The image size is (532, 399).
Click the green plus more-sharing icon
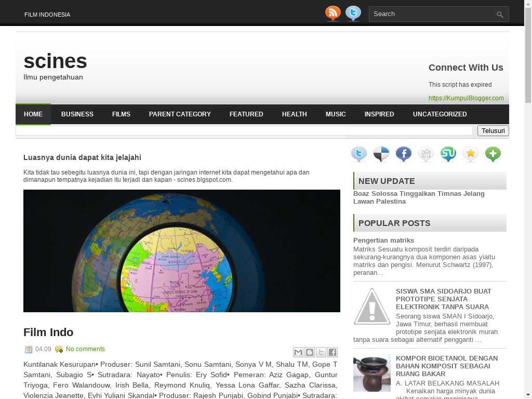493,154
